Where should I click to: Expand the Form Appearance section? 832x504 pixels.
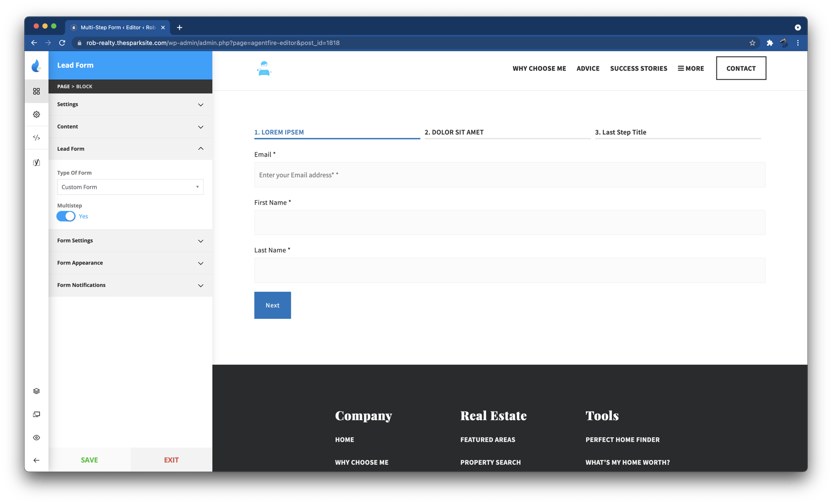131,263
